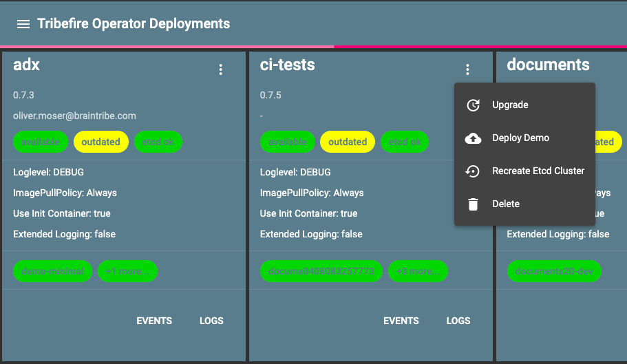Screen dimensions: 627x364
Task: Click the Upgrade clock icon
Action: pos(473,105)
